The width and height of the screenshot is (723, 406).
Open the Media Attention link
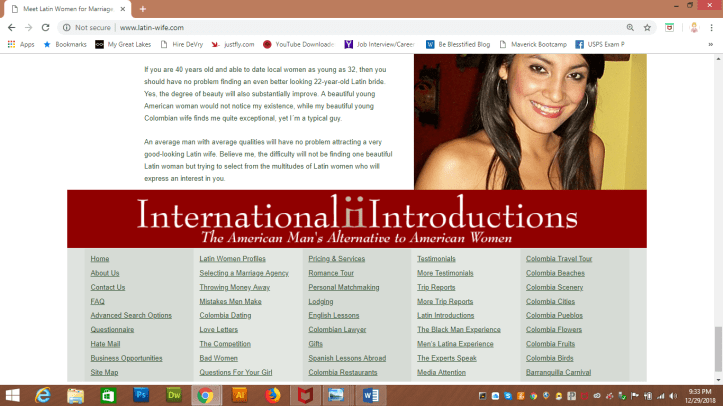click(441, 372)
